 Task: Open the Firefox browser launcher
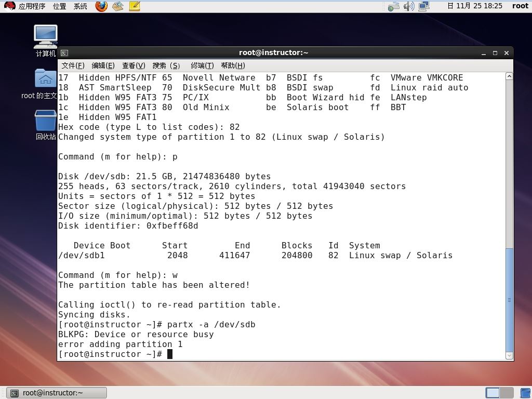101,6
